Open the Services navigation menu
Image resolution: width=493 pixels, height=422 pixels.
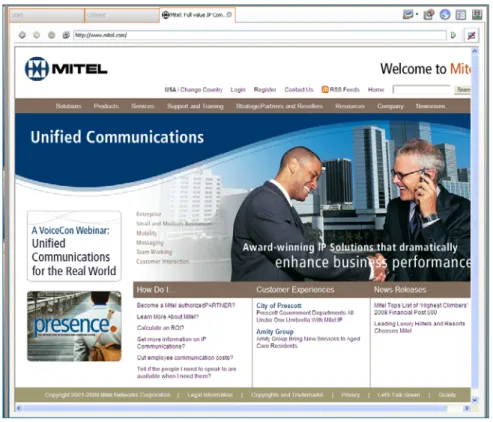(x=143, y=106)
